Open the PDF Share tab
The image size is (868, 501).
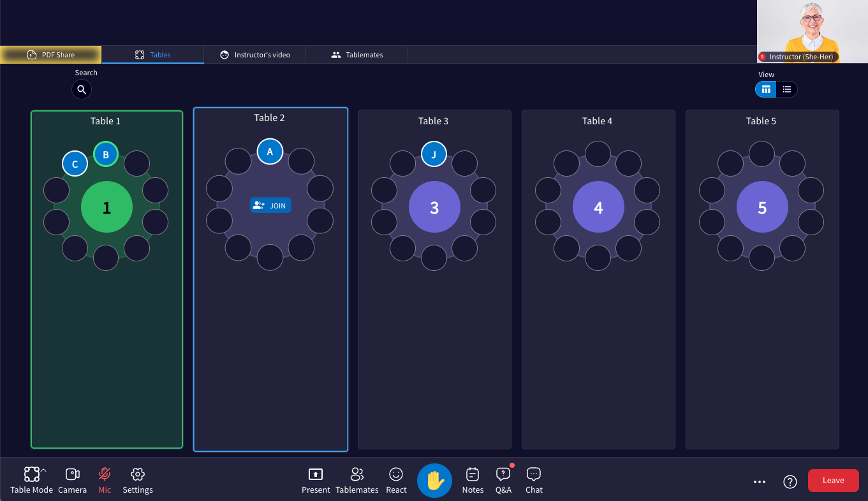[51, 55]
